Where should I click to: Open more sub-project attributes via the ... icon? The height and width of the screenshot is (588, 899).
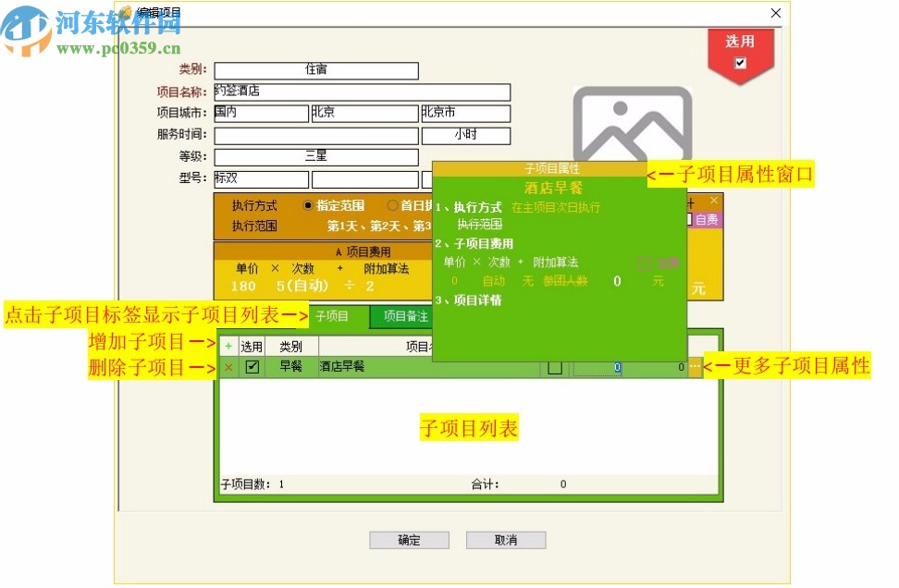pyautogui.click(x=693, y=366)
